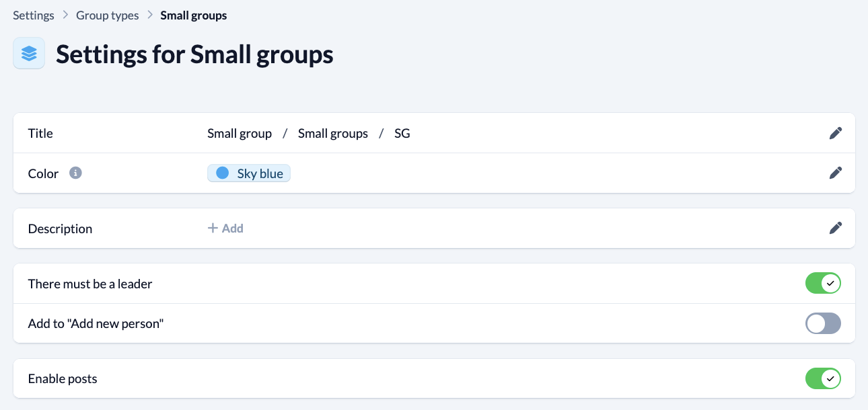
Task: Click the pencil icon in the Color row
Action: (835, 173)
